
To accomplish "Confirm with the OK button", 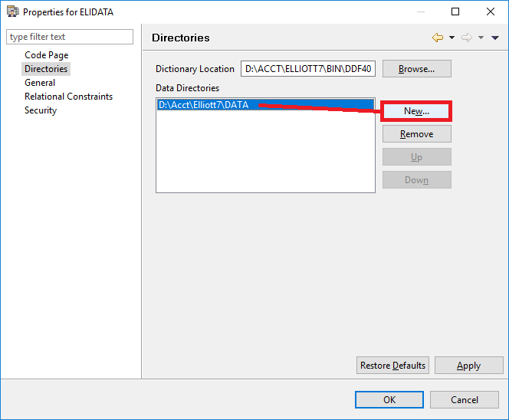I will pyautogui.click(x=389, y=399).
